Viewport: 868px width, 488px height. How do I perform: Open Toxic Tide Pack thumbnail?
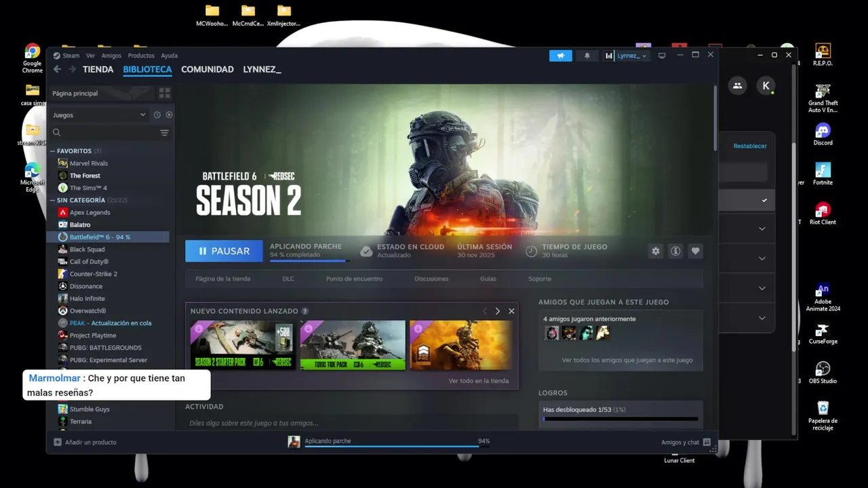353,345
